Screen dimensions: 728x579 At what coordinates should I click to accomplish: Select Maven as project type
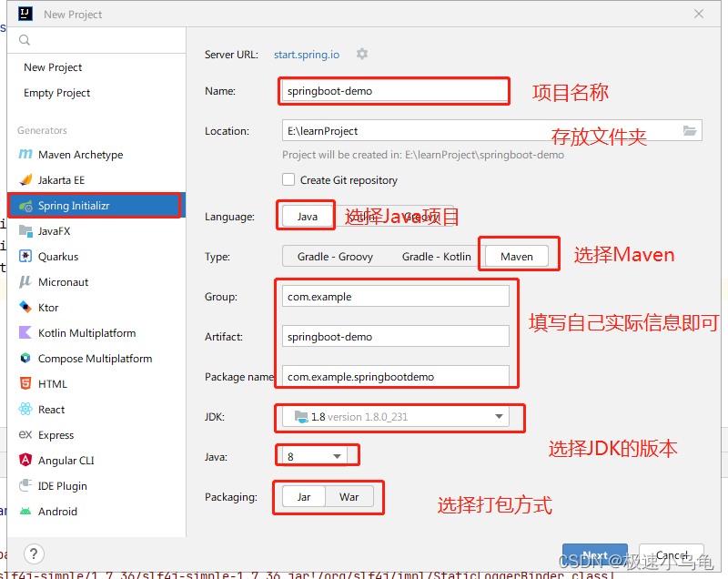(x=516, y=257)
